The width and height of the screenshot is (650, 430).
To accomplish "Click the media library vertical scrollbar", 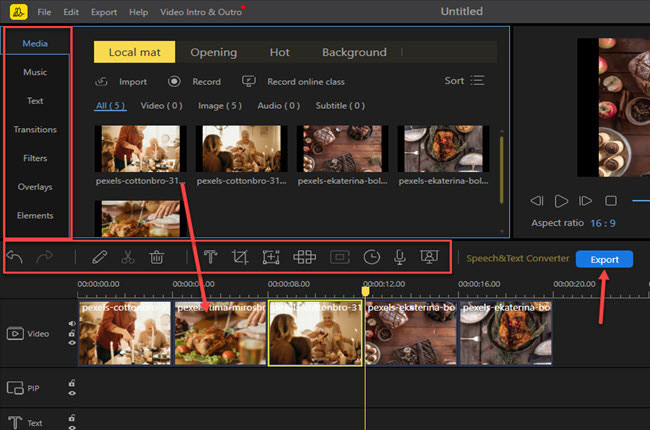I will (502, 170).
